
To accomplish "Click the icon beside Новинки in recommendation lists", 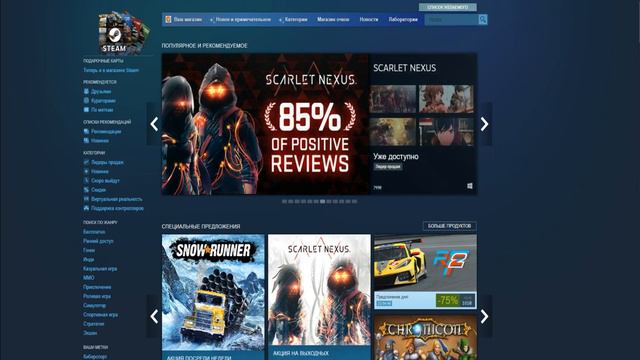I will (86, 140).
